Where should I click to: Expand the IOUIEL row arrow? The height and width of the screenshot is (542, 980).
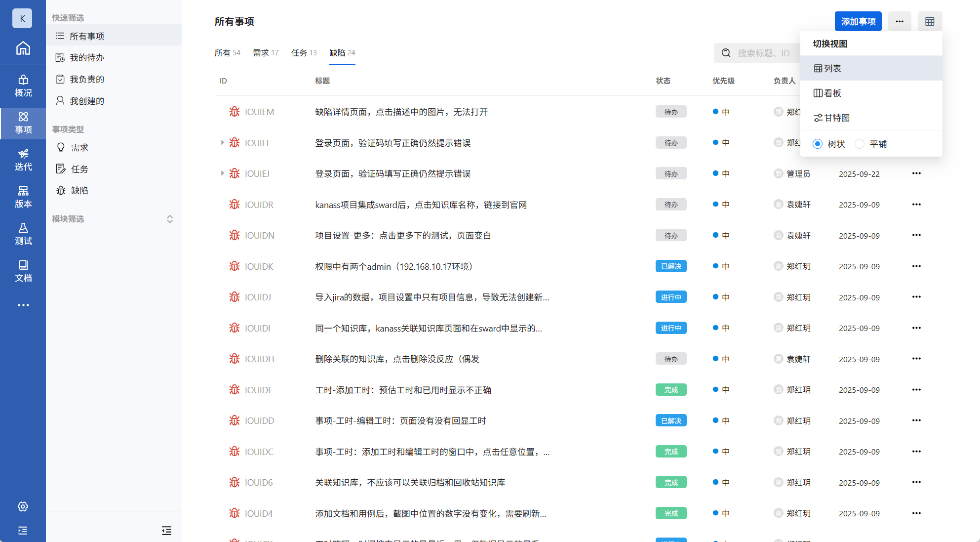pyautogui.click(x=222, y=143)
